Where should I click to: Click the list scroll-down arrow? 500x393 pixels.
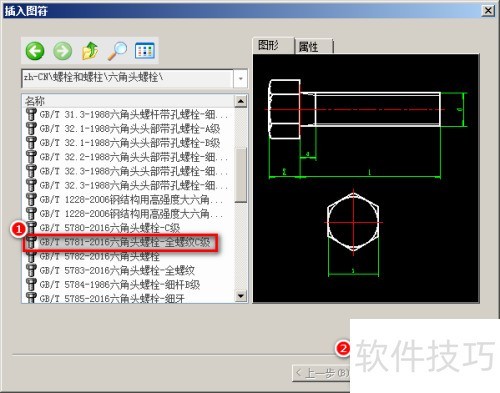point(241,295)
